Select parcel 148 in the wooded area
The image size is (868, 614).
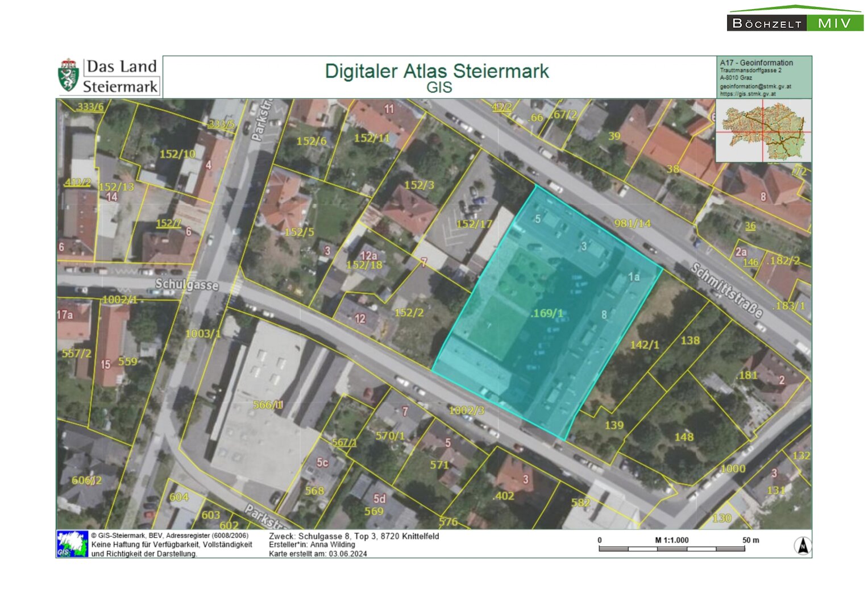(684, 437)
